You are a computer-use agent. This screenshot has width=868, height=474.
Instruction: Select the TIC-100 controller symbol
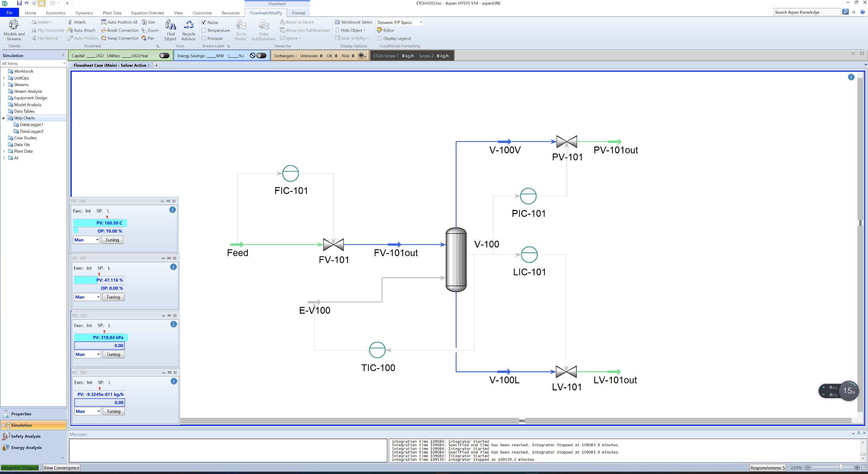pos(377,350)
